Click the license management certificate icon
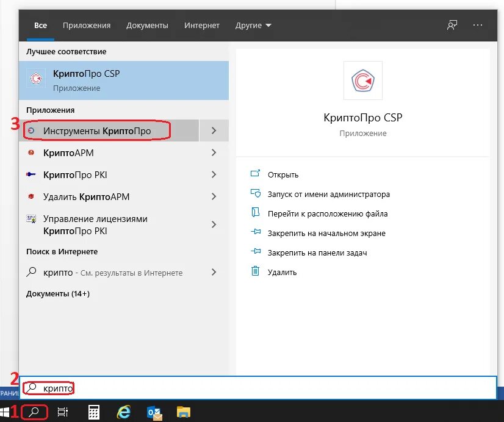Image resolution: width=504 pixels, height=422 pixels. tap(31, 220)
